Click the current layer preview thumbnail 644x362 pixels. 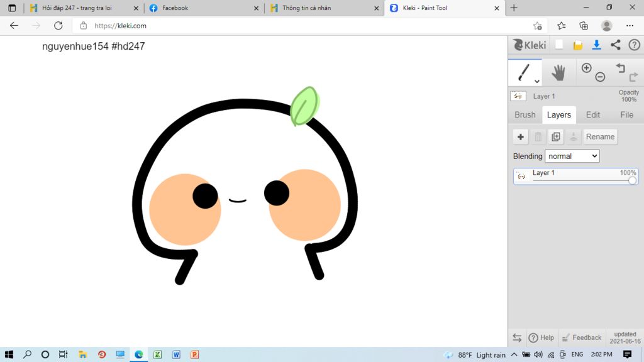click(x=518, y=96)
